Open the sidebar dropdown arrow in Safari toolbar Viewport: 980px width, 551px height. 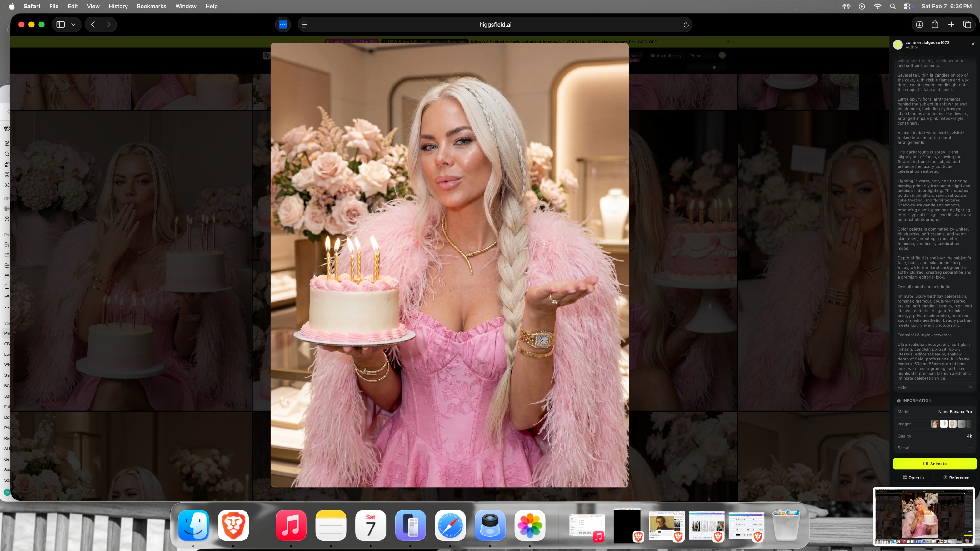[73, 24]
